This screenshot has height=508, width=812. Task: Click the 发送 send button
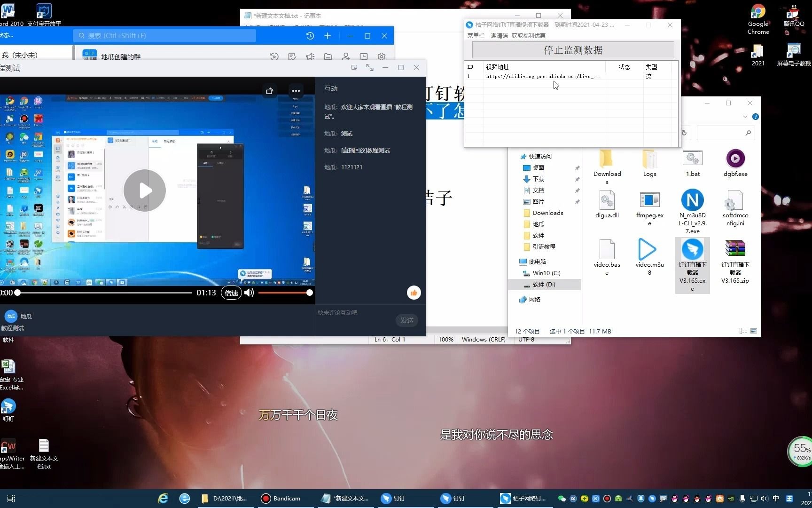point(407,320)
